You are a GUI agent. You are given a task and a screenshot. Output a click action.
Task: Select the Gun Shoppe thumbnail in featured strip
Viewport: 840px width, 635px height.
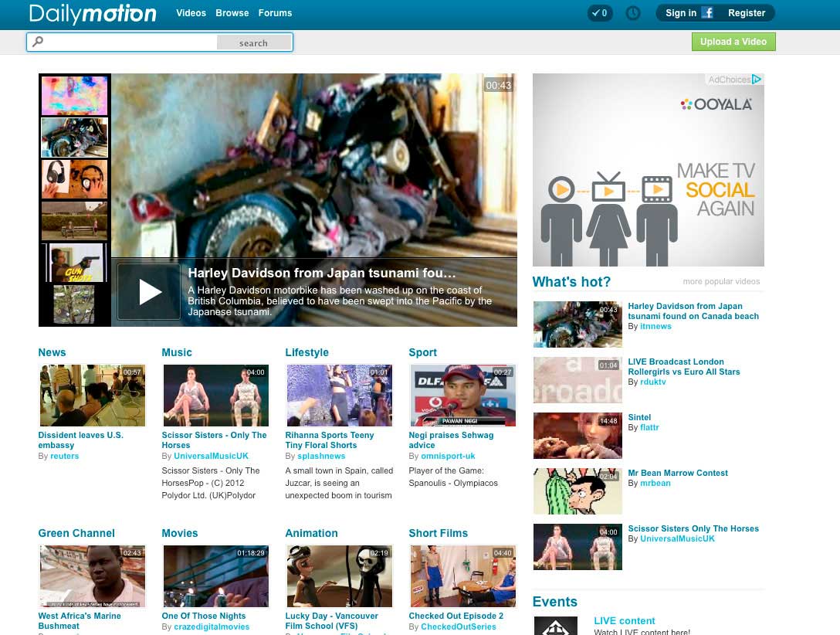(x=74, y=263)
